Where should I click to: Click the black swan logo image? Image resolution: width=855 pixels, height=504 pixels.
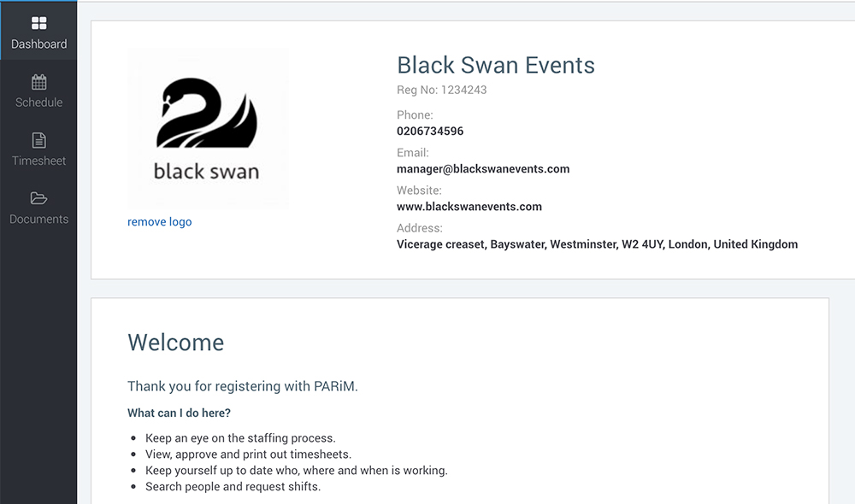coord(207,128)
